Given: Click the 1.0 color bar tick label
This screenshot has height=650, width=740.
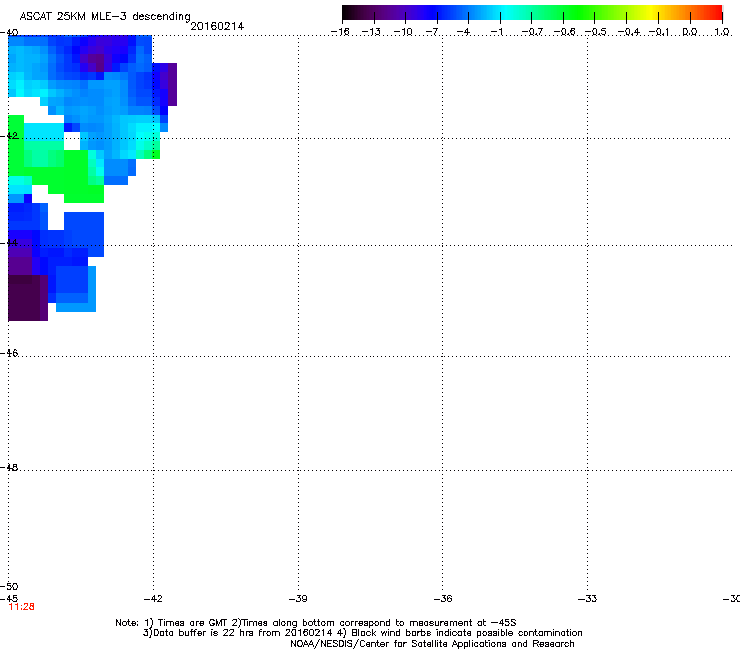Looking at the screenshot, I should click(722, 32).
